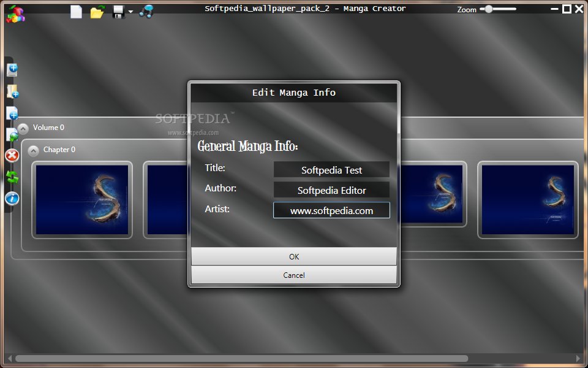Select the Chapter 0 label
Screen dimensions: 588x368
(x=59, y=150)
